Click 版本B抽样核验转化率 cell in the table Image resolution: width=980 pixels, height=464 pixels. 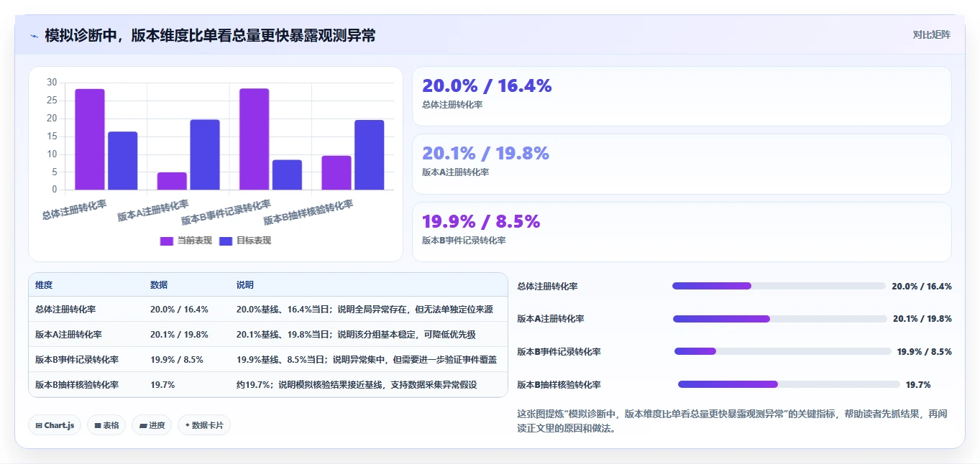(x=77, y=385)
